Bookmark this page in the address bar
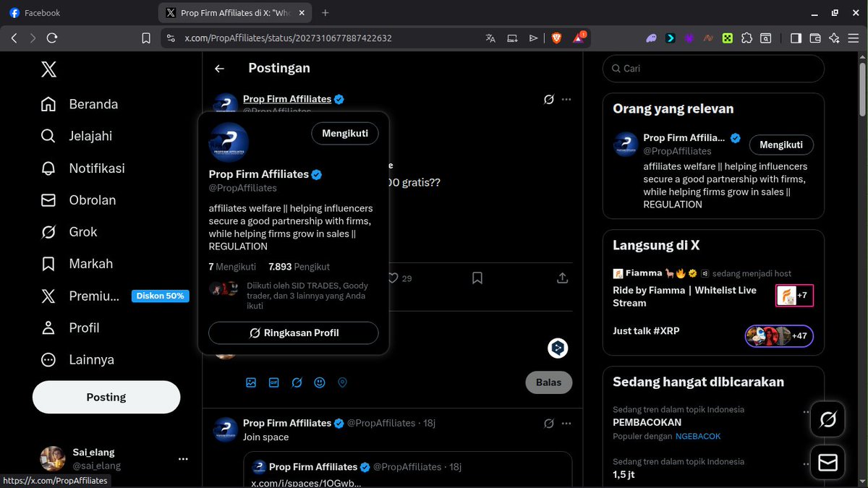868x488 pixels. click(146, 38)
